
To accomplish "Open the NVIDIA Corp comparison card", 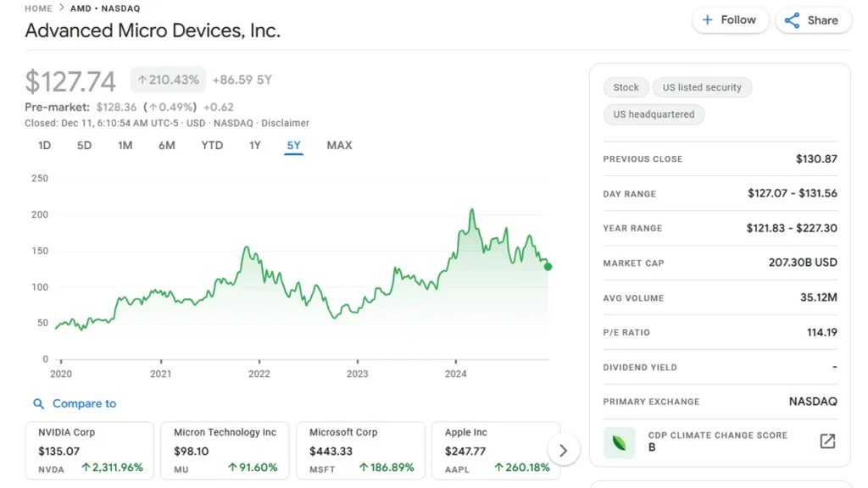I will coord(90,450).
